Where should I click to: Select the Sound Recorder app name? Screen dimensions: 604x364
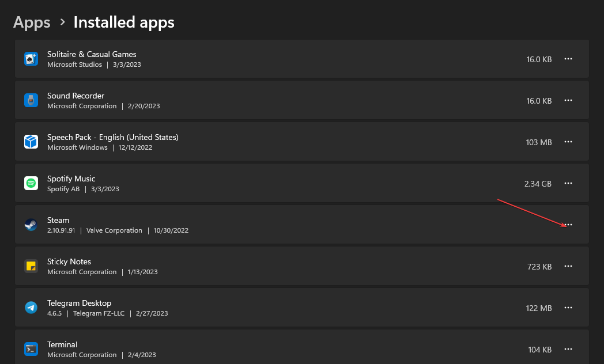(x=75, y=96)
